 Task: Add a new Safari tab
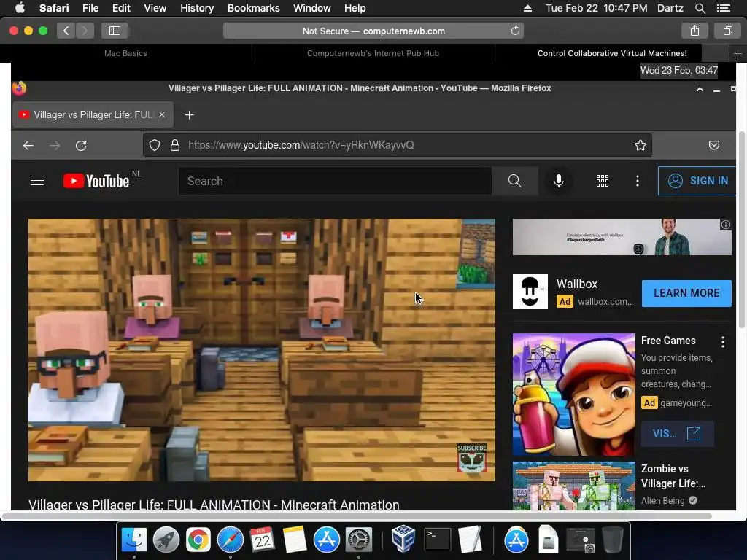pos(738,54)
